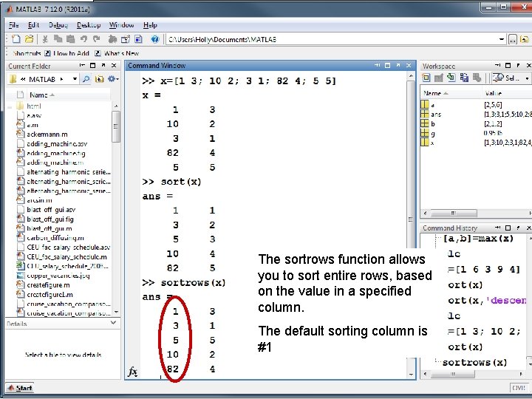This screenshot has height=399, width=532.
Task: Click the What's New shortcut
Action: 117,53
